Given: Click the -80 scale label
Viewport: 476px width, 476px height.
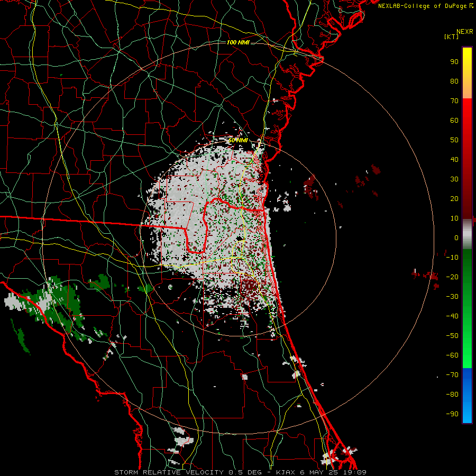Looking at the screenshot, I should 452,395.
